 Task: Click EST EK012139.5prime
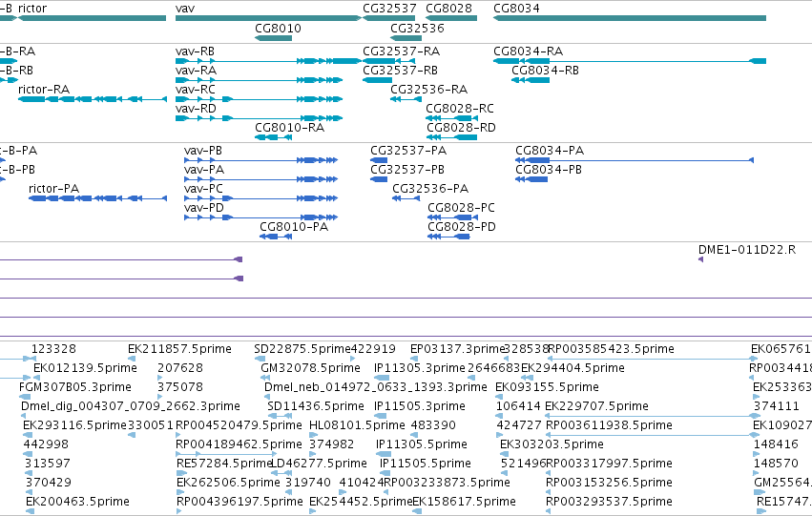pos(37,378)
